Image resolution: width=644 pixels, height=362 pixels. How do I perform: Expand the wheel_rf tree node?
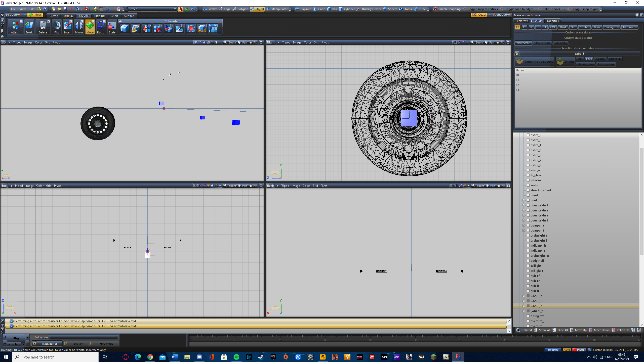(524, 296)
